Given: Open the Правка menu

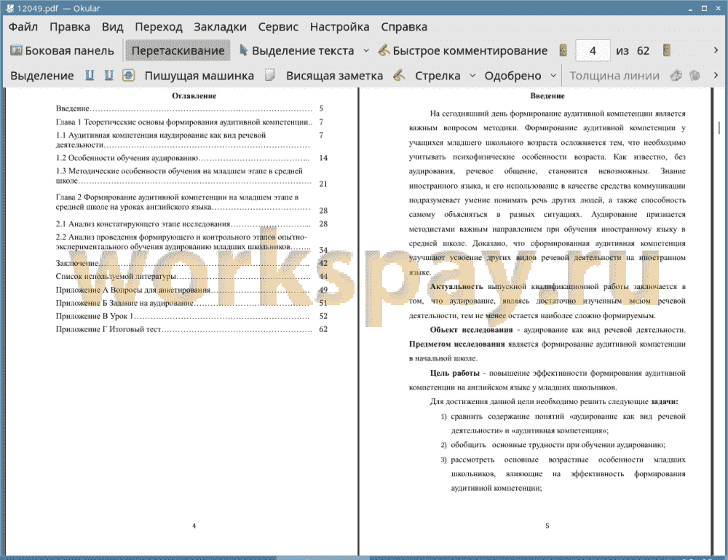Looking at the screenshot, I should pos(70,27).
